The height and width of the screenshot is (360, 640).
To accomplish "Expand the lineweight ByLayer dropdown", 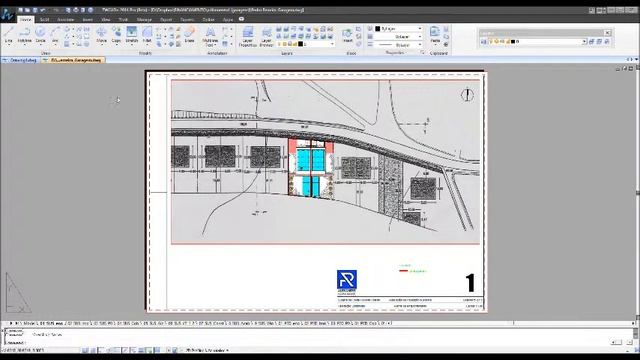I will 420,45.
